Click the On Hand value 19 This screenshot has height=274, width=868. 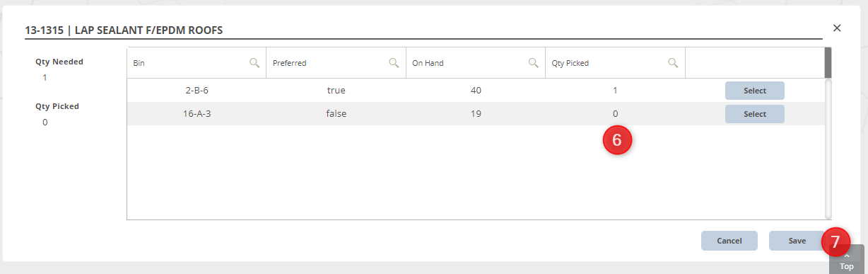click(476, 113)
